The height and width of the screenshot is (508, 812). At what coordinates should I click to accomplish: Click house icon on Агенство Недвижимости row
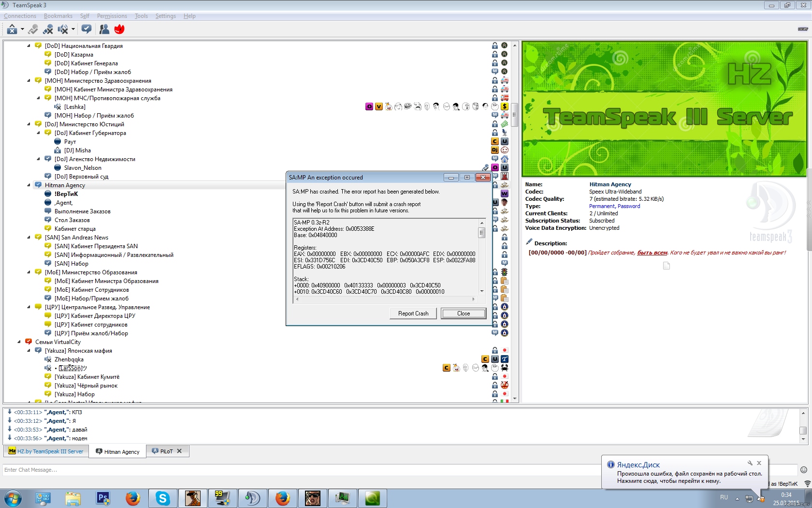[505, 159]
